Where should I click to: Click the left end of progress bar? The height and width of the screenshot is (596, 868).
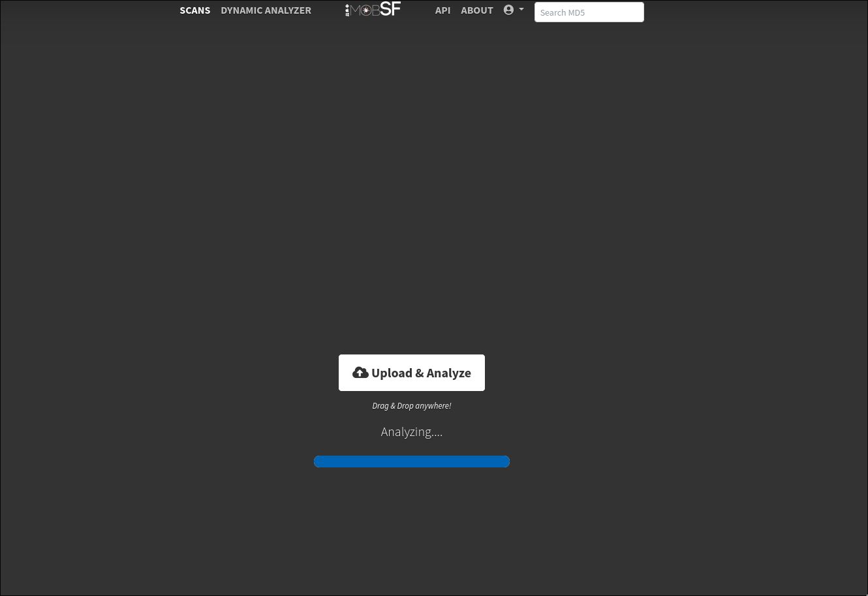pos(318,462)
